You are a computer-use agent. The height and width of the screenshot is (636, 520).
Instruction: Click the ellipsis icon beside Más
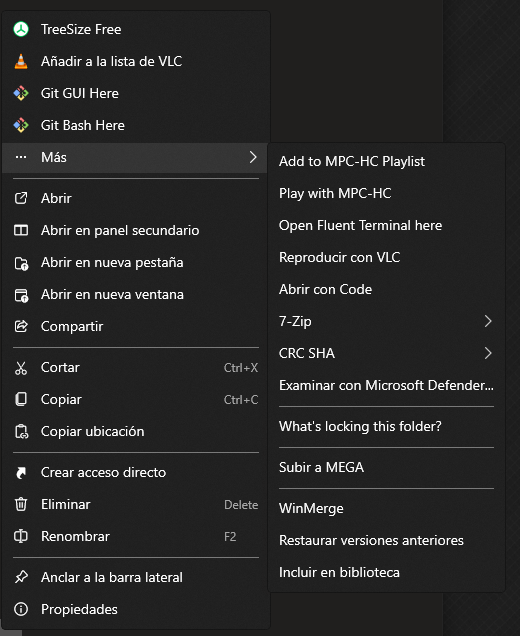point(21,157)
